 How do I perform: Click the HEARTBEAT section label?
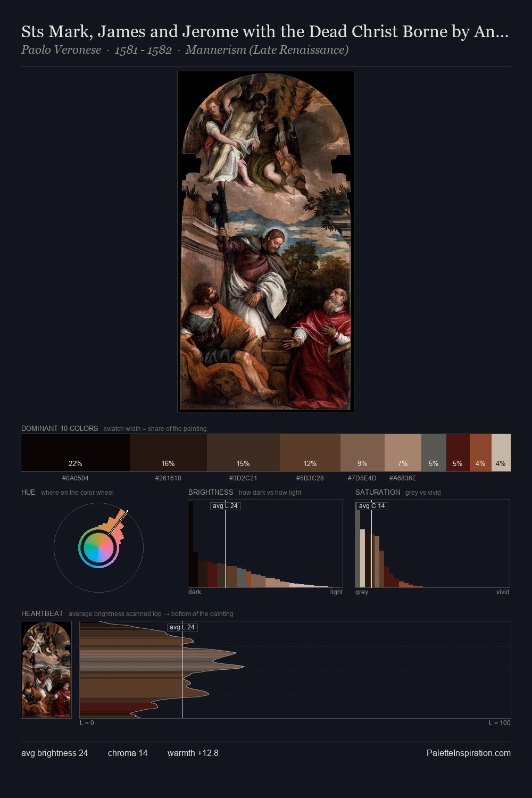[42, 613]
